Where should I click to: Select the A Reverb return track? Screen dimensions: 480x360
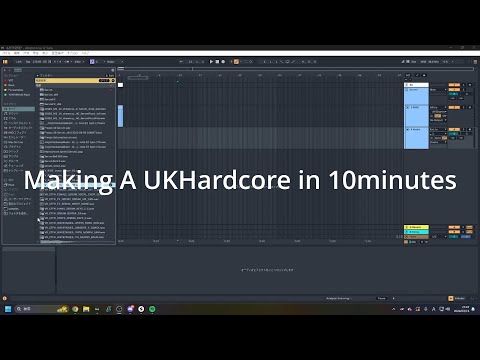pos(417,227)
